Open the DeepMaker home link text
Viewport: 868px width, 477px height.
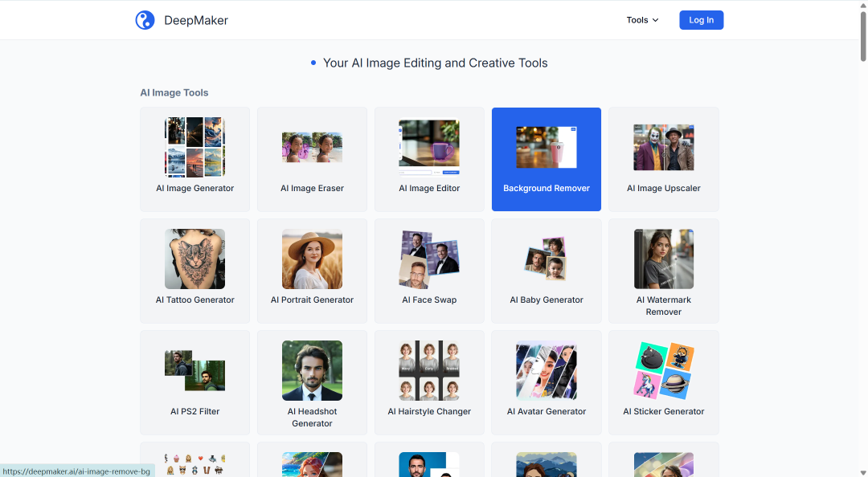pos(196,20)
